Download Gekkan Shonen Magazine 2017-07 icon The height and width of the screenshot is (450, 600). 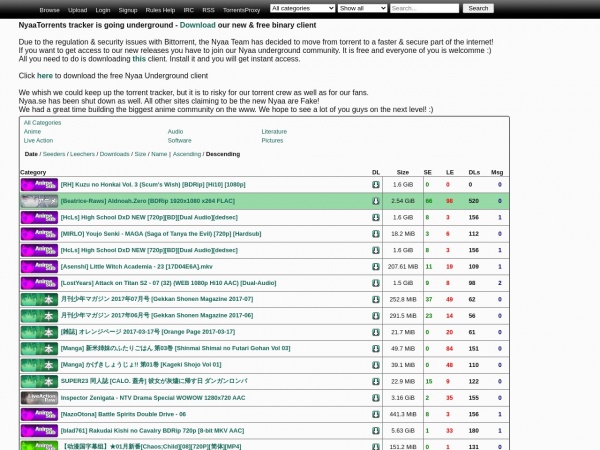click(x=376, y=300)
